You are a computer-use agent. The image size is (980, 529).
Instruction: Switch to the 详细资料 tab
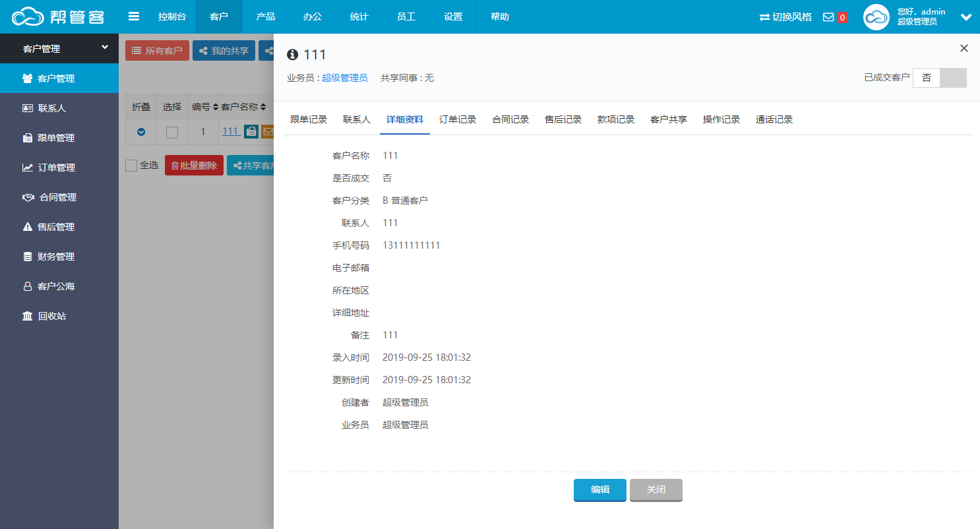[405, 120]
